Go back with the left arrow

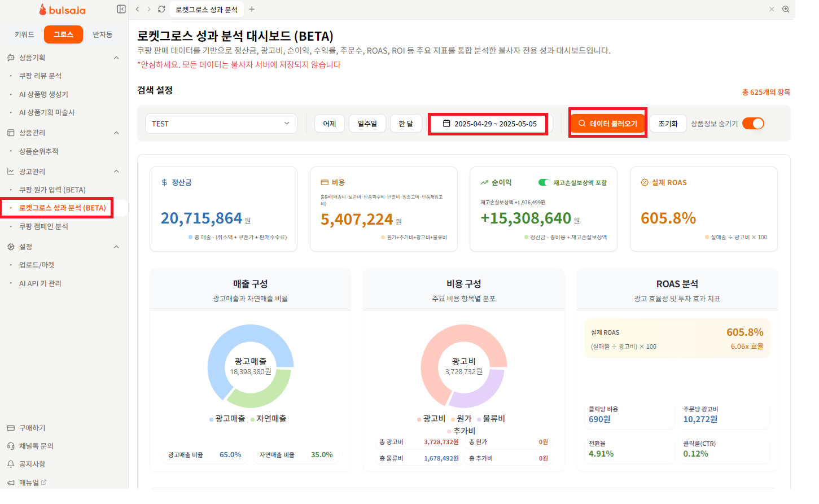tap(137, 9)
